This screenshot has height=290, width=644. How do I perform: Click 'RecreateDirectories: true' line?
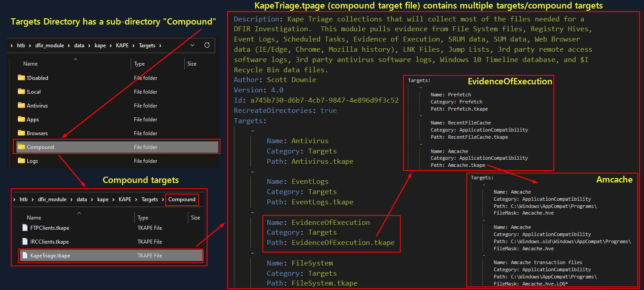click(x=285, y=111)
